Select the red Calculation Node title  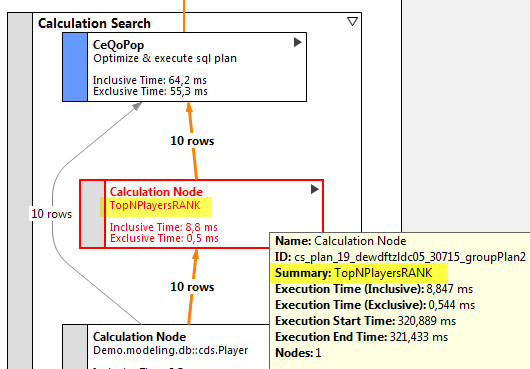(156, 192)
